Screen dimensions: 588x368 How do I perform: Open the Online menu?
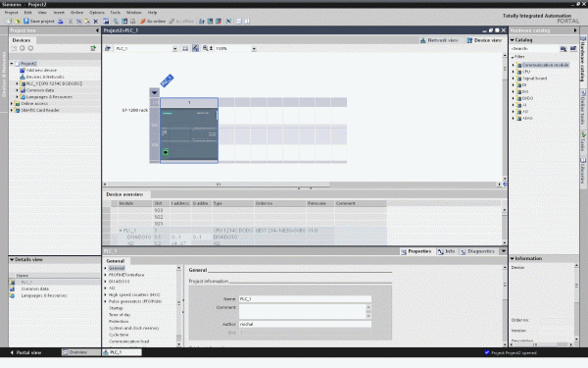point(76,13)
